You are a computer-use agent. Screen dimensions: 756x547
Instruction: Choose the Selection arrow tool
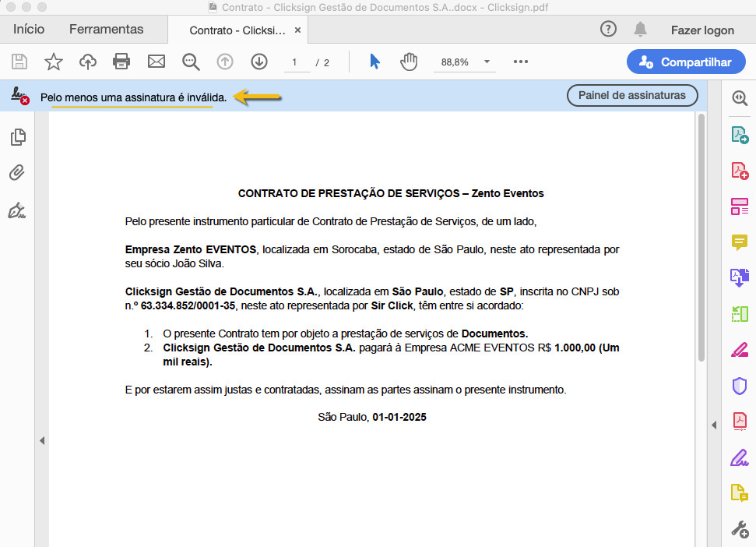point(374,62)
